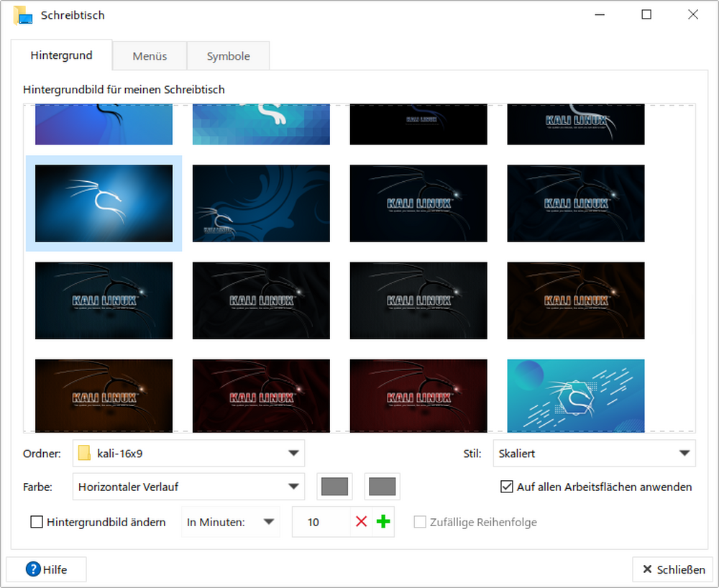
Task: Pick the second gray color swatch
Action: tap(383, 487)
